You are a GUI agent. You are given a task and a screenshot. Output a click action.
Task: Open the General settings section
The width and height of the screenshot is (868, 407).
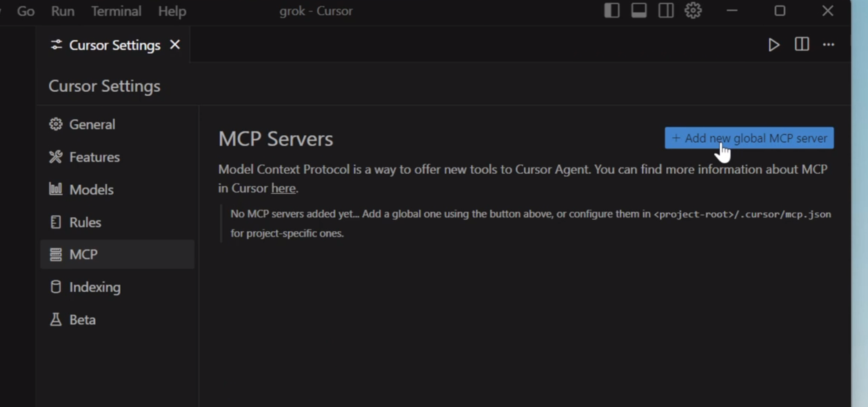(x=117, y=124)
